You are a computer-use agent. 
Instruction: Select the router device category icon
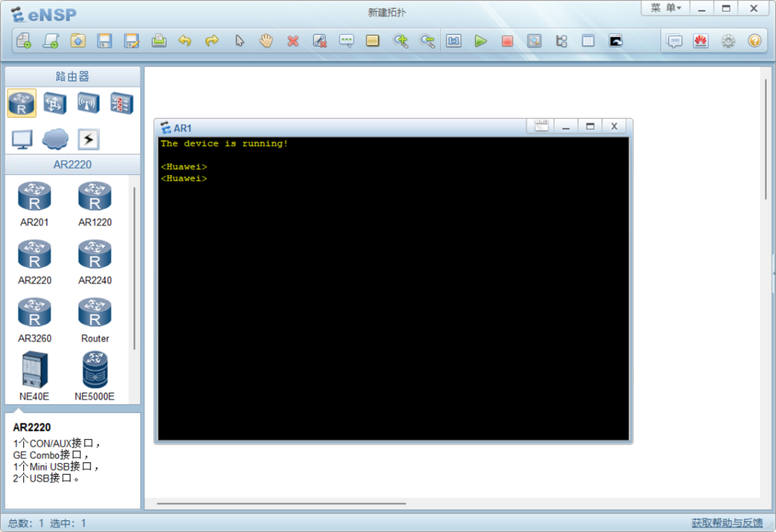22,103
